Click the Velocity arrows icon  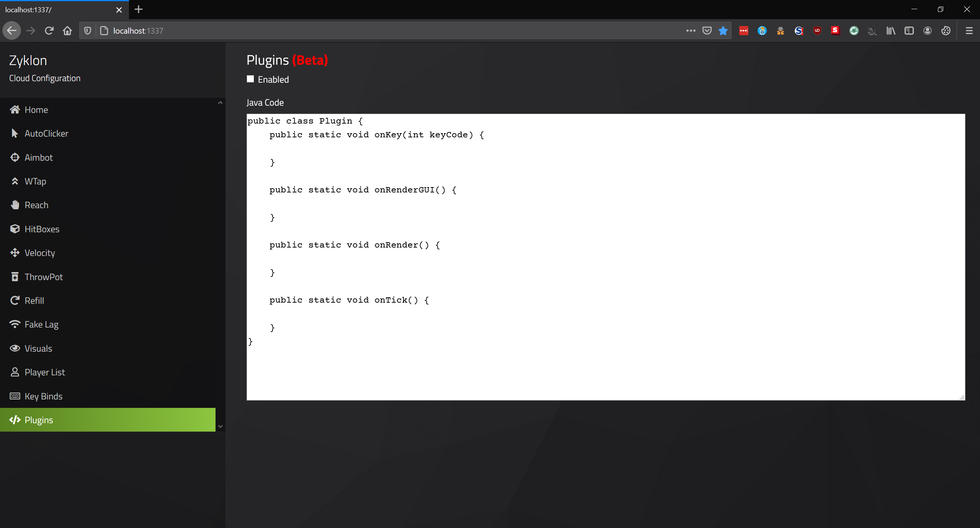(x=15, y=253)
